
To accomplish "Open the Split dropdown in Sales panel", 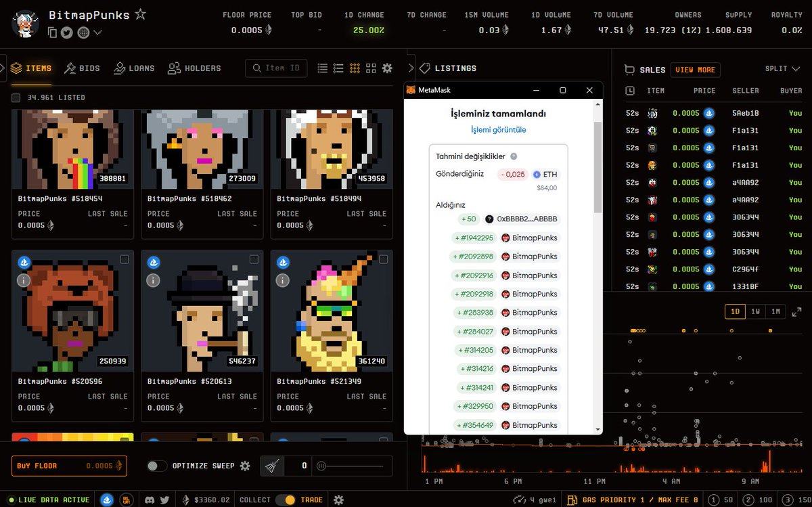I will pyautogui.click(x=782, y=68).
